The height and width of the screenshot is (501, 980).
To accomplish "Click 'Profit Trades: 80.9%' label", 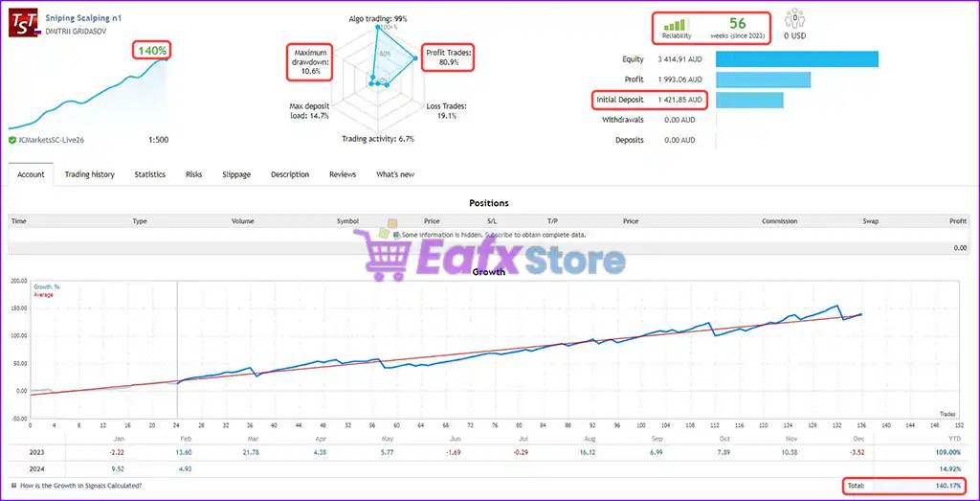I will pos(450,58).
